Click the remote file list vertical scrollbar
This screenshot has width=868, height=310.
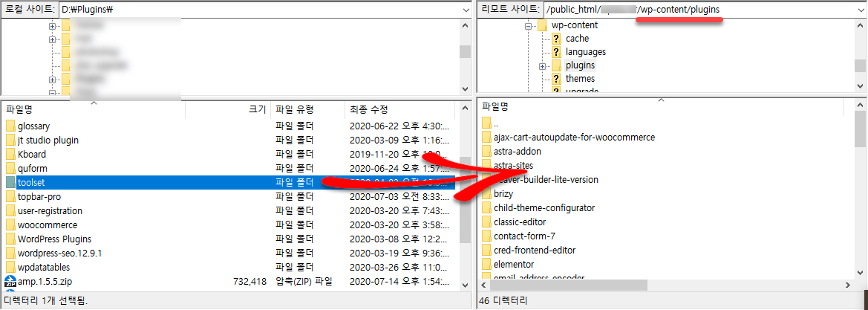tap(860, 190)
